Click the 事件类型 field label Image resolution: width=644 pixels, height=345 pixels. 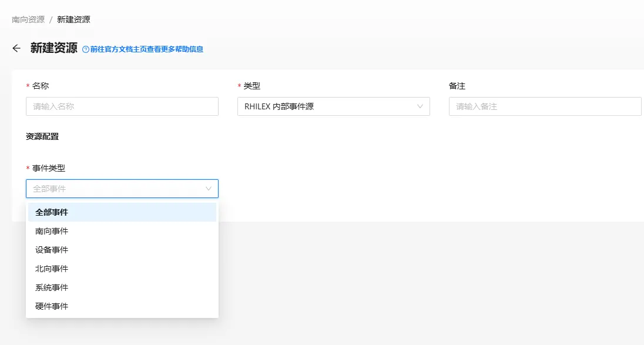[x=49, y=168]
